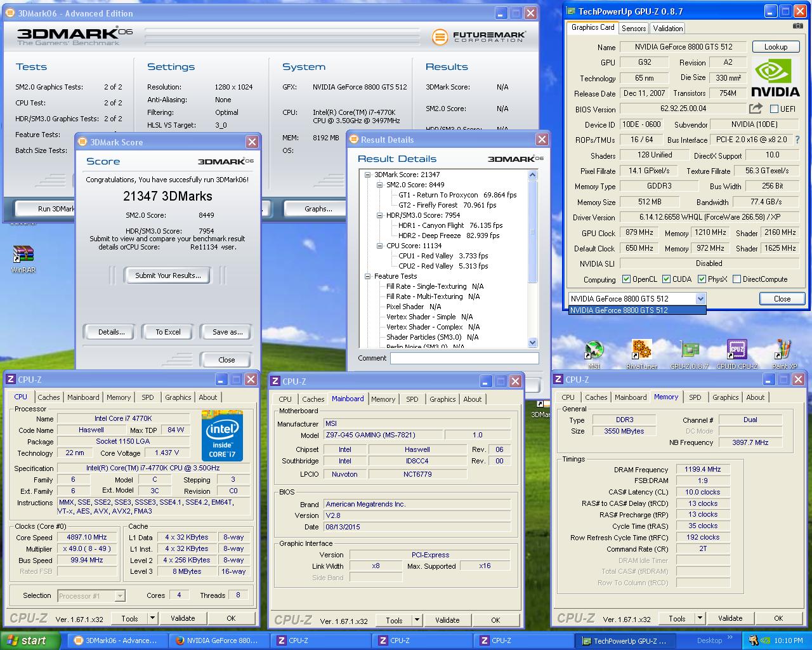Click the Futuremark logo in 3DMark06

coord(479,37)
